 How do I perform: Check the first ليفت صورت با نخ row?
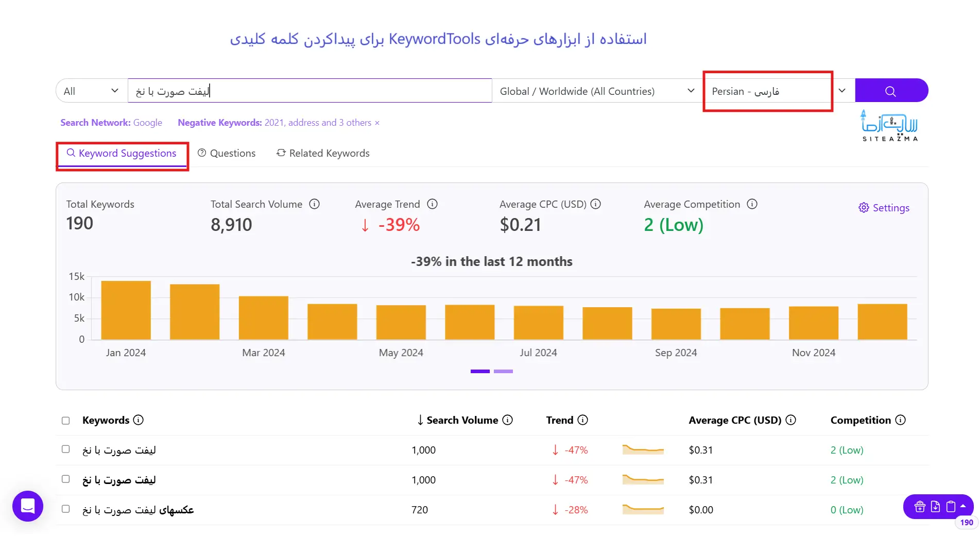[65, 449]
